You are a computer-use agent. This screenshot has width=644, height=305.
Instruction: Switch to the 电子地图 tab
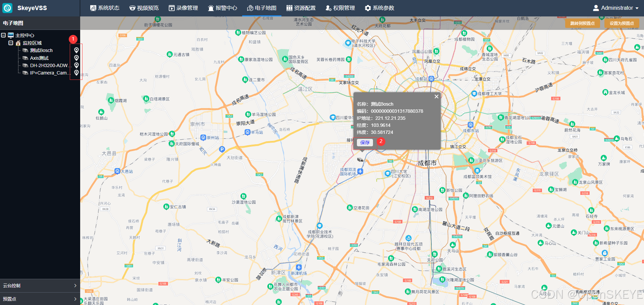pos(262,8)
